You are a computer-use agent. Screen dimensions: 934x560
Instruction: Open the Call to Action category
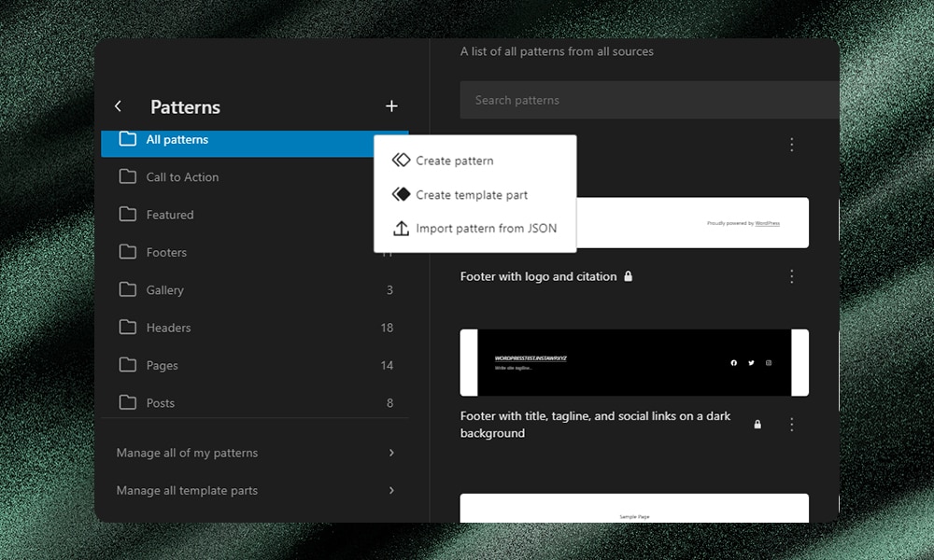(x=182, y=177)
